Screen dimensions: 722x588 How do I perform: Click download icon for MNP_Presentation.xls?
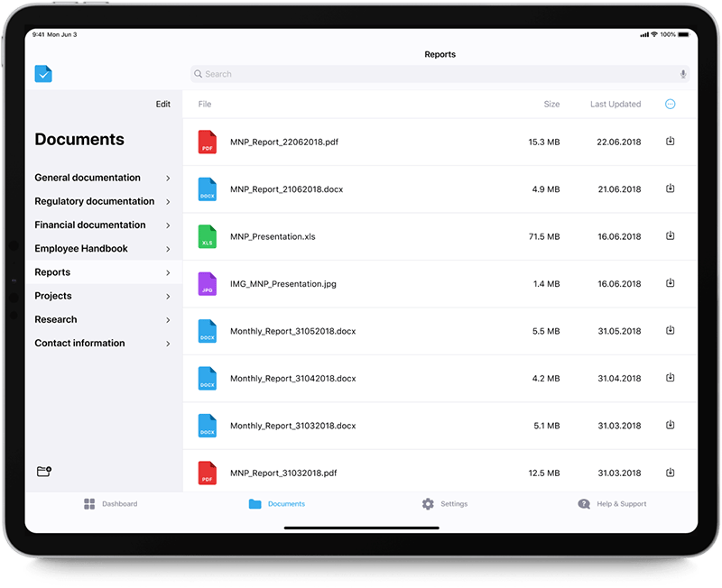(x=670, y=235)
